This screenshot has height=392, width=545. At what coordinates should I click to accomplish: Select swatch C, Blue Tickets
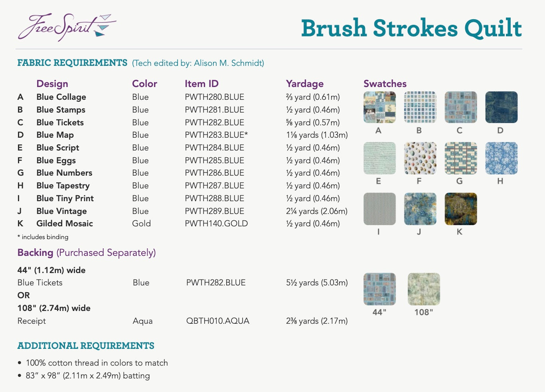pyautogui.click(x=460, y=107)
